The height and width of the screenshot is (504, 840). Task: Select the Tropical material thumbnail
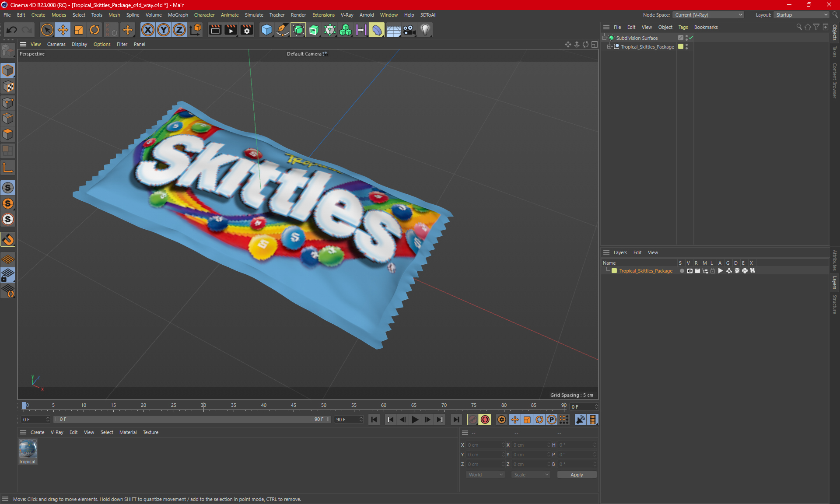28,449
